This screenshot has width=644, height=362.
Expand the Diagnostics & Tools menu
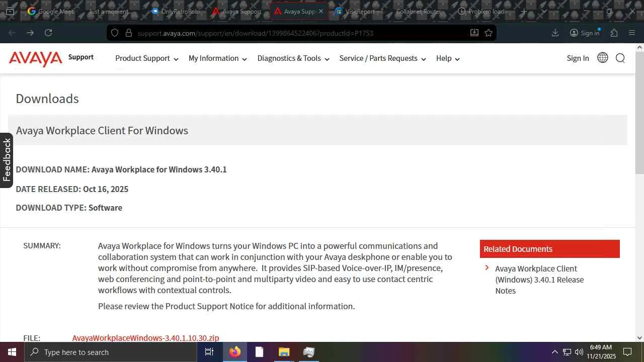tap(293, 58)
